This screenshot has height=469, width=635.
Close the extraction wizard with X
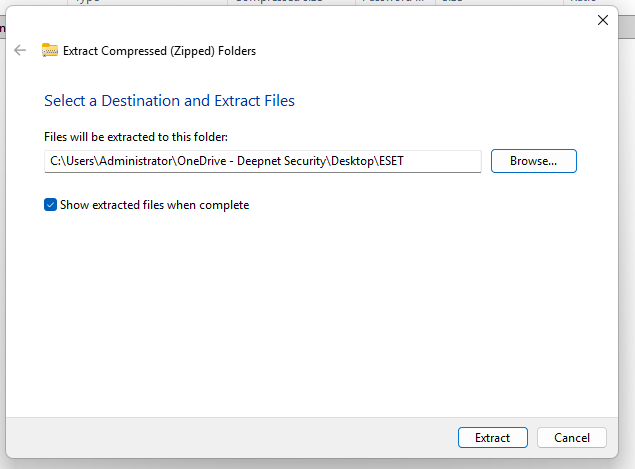[602, 20]
